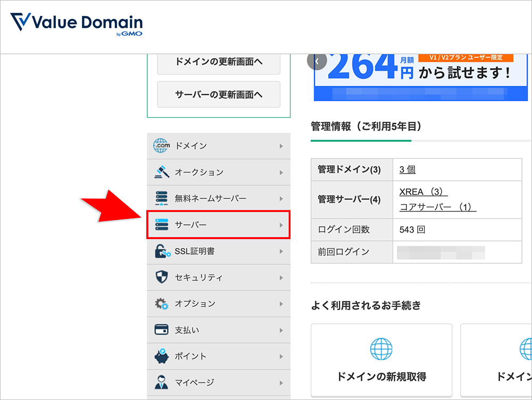This screenshot has width=532, height=400.
Task: Open the 支払い sidebar menu
Action: tap(219, 330)
